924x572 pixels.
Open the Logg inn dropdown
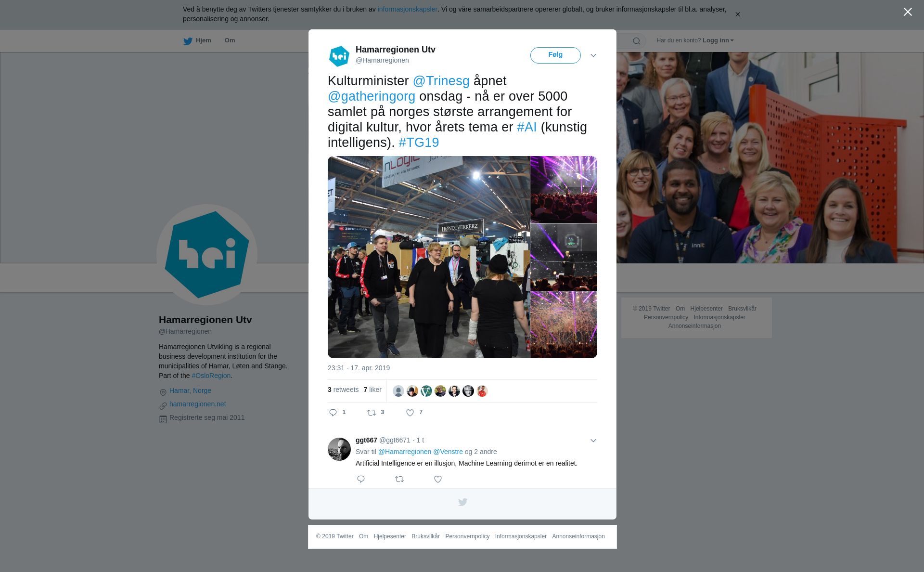tap(718, 40)
